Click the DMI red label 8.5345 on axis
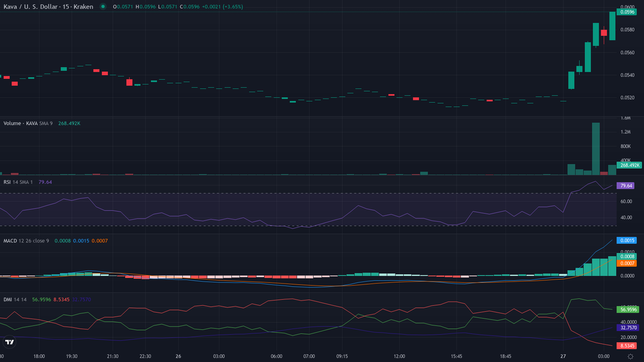644x362 pixels. [628, 346]
